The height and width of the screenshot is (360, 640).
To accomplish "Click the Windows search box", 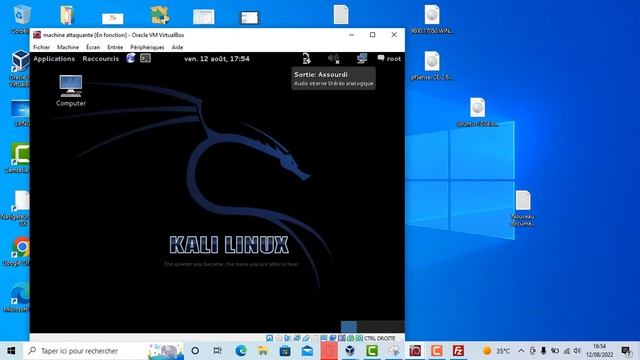I will tap(104, 351).
